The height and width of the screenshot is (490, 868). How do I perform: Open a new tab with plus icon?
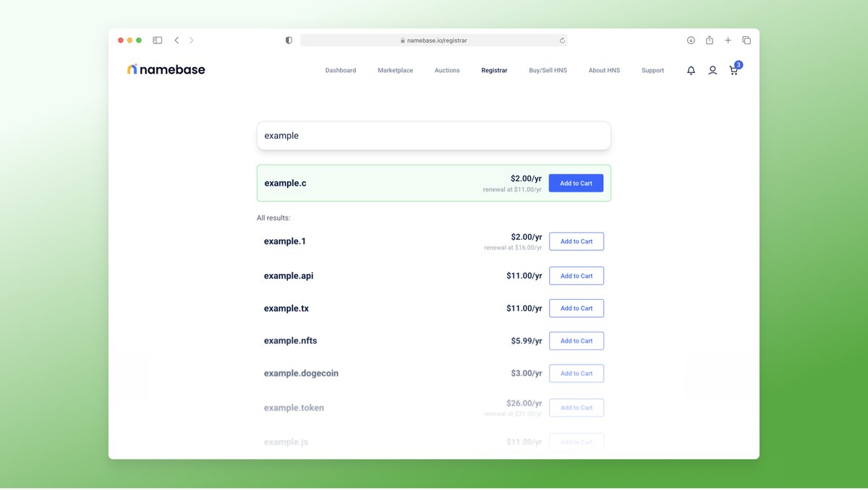(728, 40)
